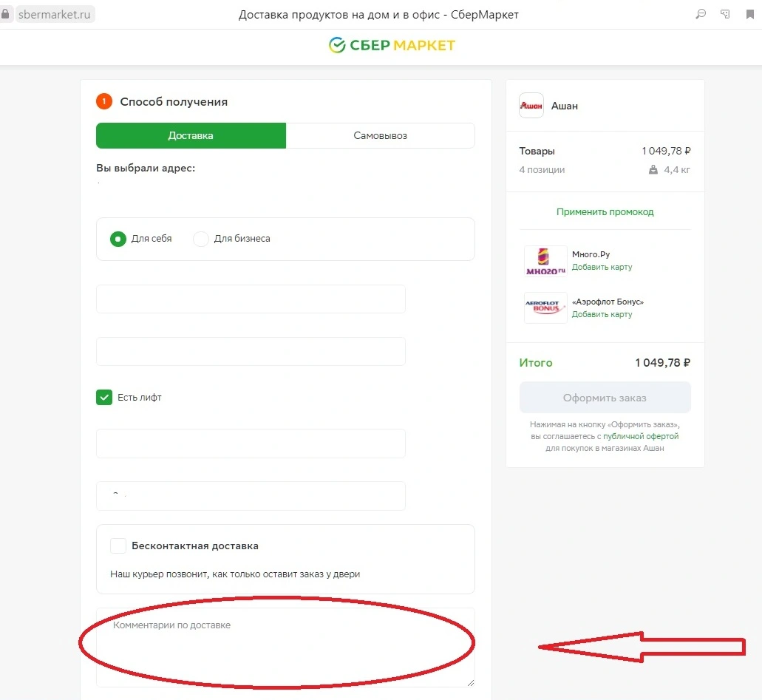
Task: Click the Вы выбрали адрес label
Action: point(146,169)
